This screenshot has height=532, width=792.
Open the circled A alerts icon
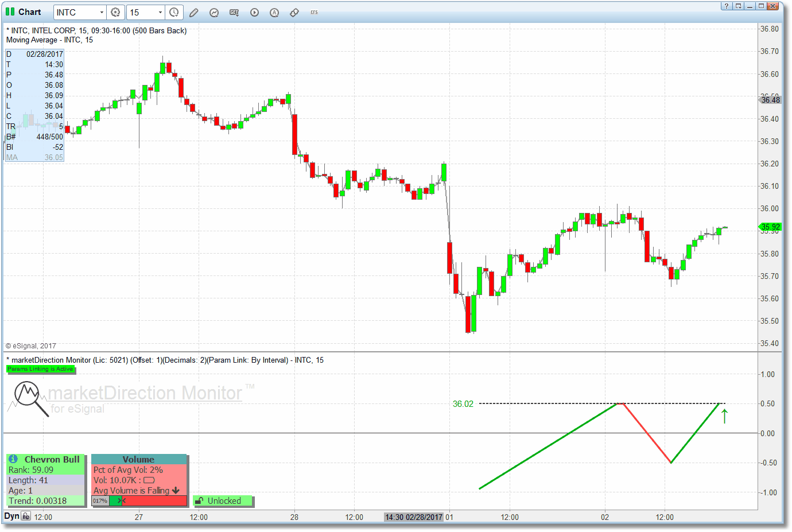click(x=274, y=12)
